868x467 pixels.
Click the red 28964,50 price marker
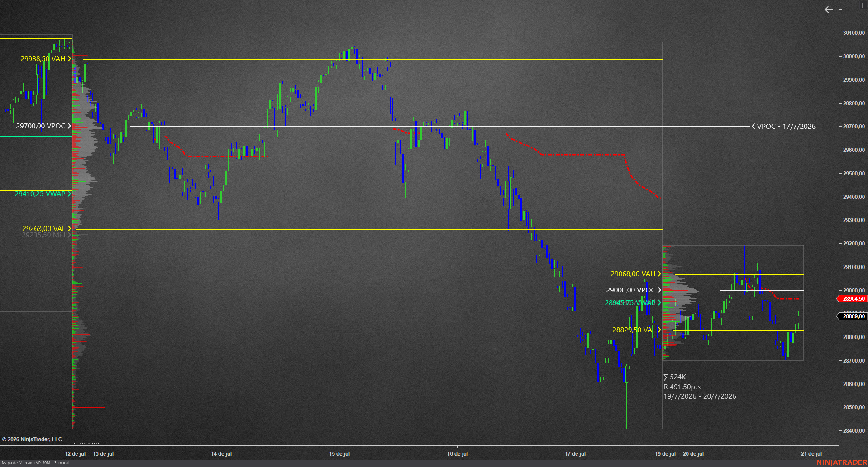(852, 299)
